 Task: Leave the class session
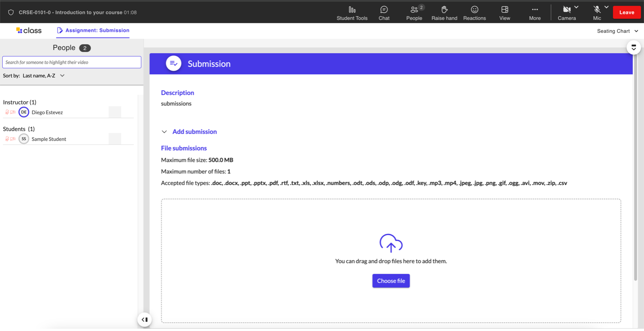point(626,13)
